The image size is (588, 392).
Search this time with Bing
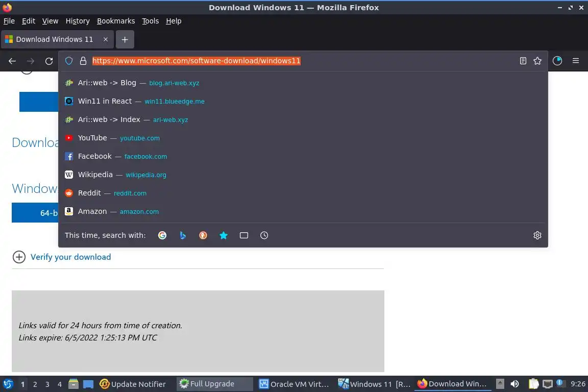click(183, 235)
